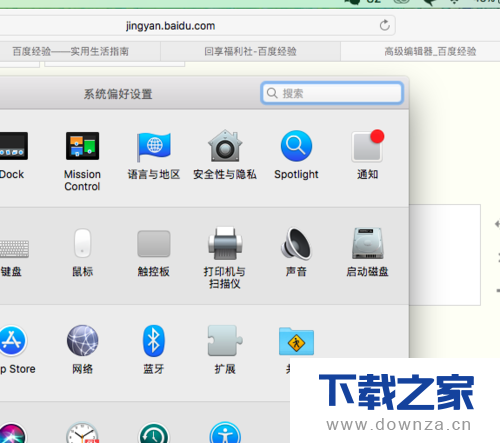500x443 pixels.
Task: Open Siri preferences icon
Action: click(x=12, y=433)
